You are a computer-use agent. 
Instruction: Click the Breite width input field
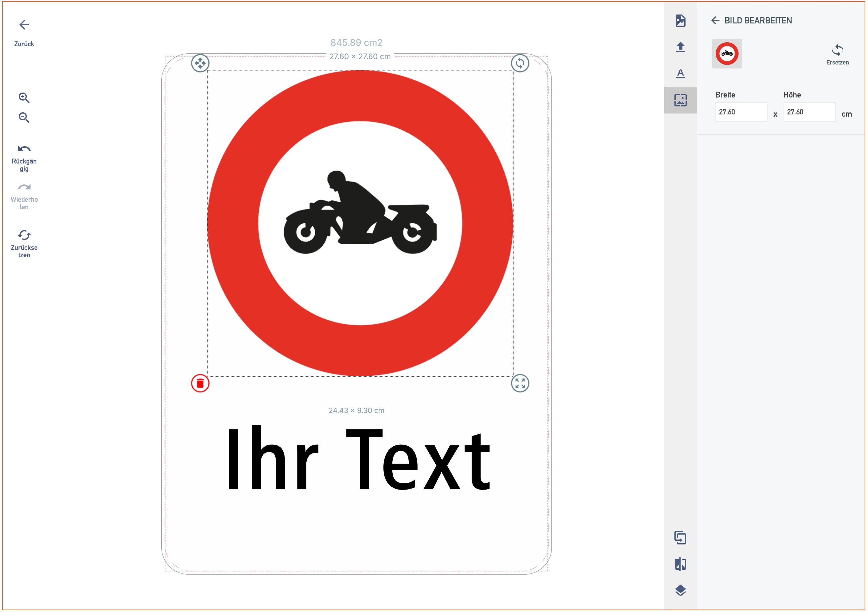741,112
